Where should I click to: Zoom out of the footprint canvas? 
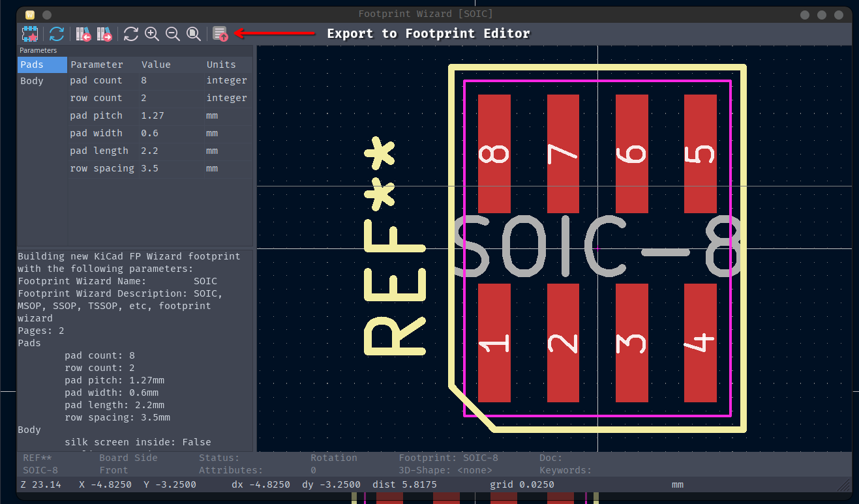[173, 34]
